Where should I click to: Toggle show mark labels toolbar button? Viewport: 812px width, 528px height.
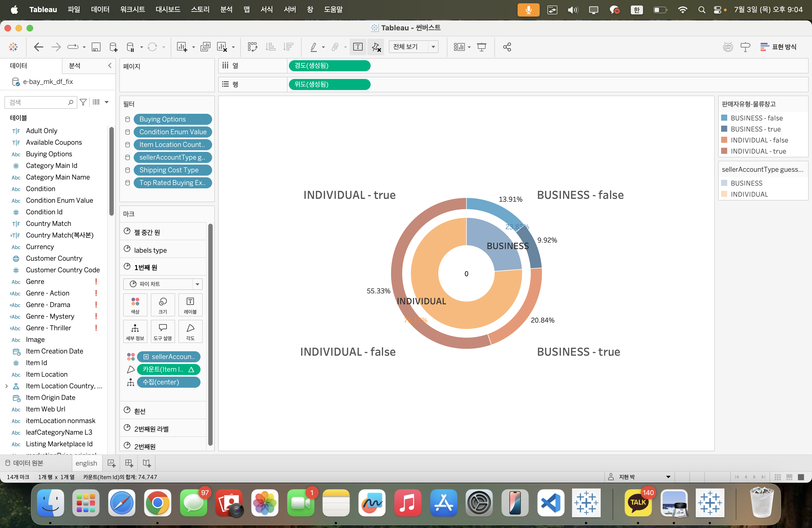point(358,47)
